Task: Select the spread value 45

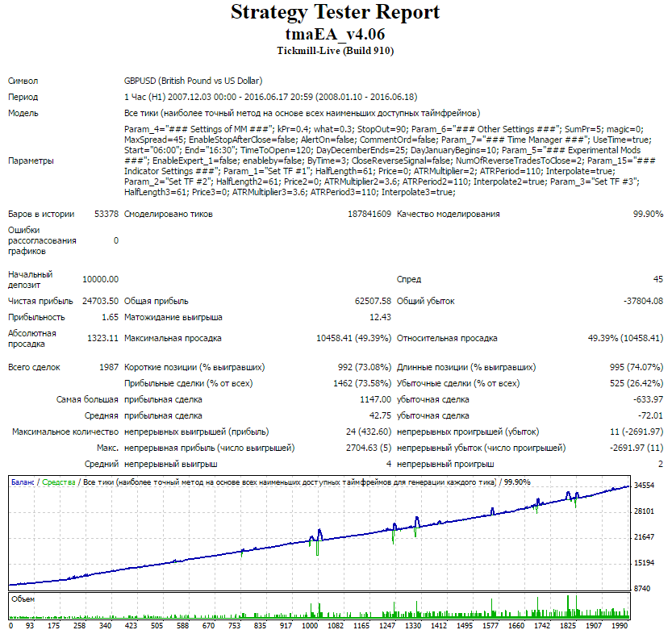Action: (658, 279)
